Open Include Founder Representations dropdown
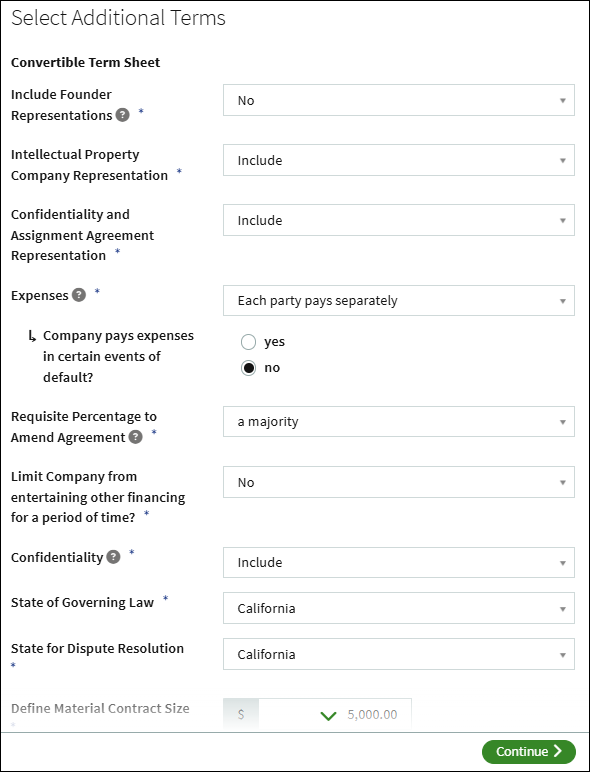This screenshot has height=772, width=590. point(399,100)
